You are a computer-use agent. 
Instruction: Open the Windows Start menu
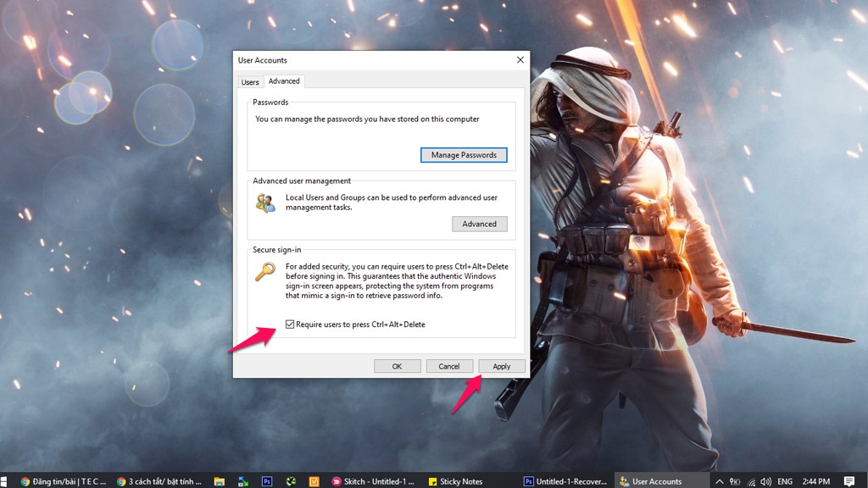[x=4, y=481]
